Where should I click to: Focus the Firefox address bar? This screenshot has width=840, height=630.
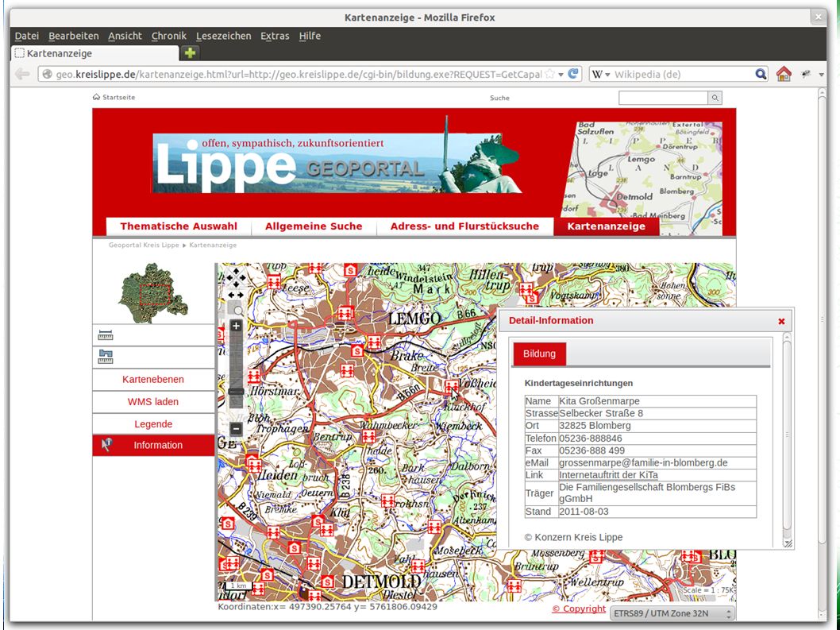click(298, 74)
